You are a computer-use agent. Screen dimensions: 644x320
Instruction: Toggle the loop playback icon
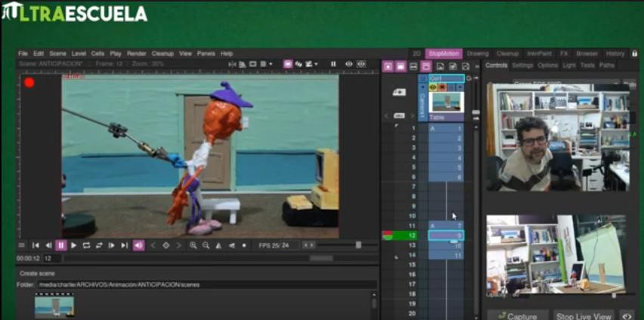(x=86, y=245)
